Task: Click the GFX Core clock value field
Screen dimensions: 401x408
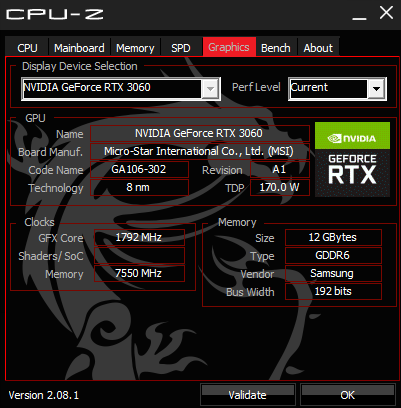Action: (x=139, y=237)
